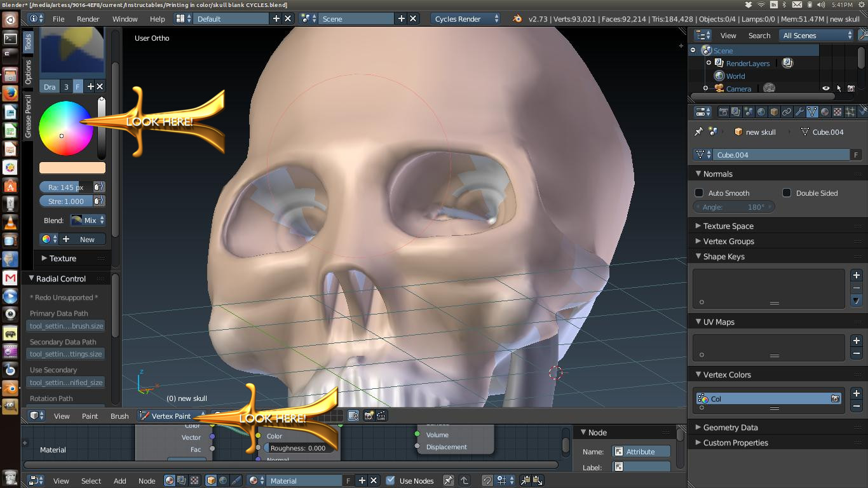Viewport: 868px width, 488px height.
Task: Open mesh Data properties tab
Action: pyautogui.click(x=812, y=112)
